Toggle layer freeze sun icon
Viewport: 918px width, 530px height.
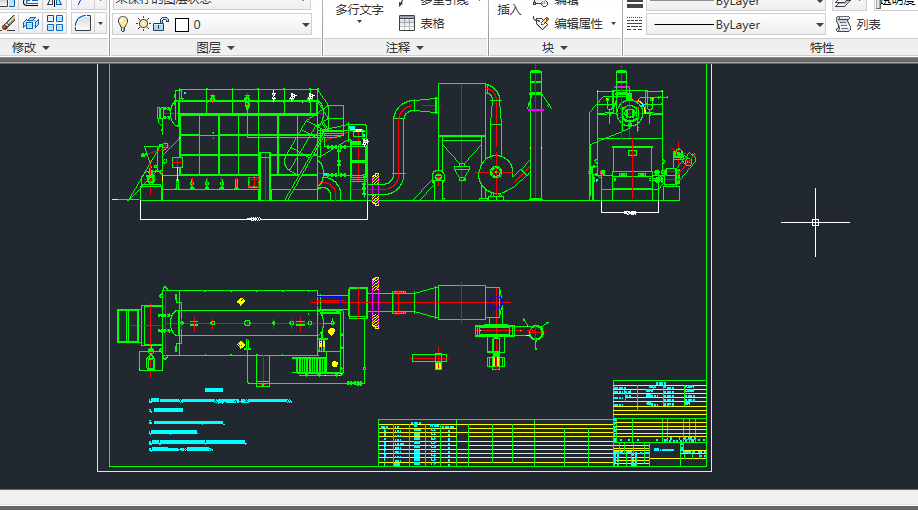pos(142,24)
